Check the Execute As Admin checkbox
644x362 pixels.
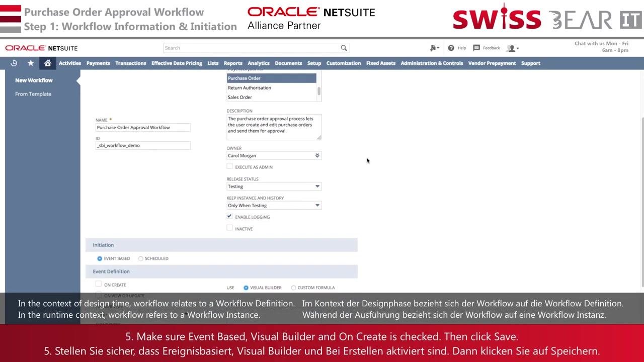coord(229,166)
